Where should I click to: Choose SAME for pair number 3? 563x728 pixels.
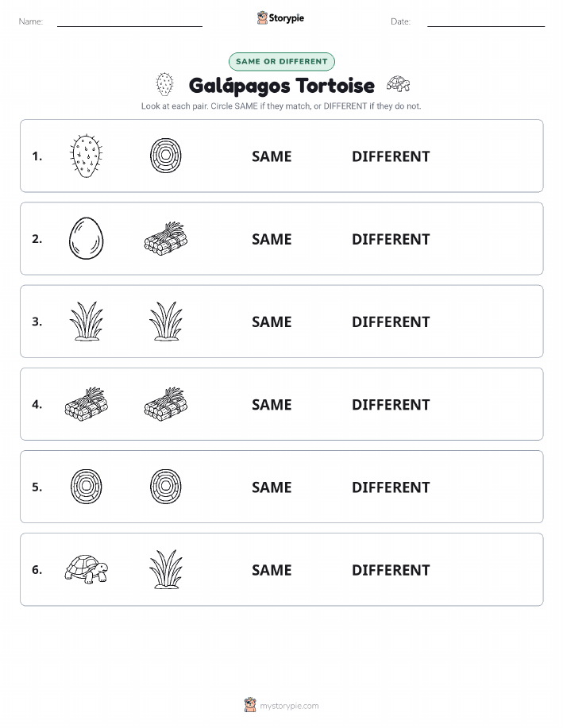[272, 322]
